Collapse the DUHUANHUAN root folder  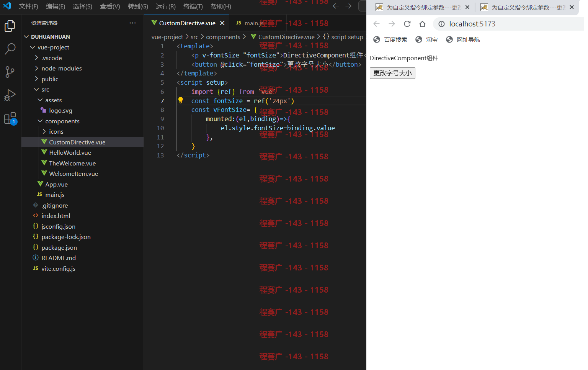pos(82,37)
